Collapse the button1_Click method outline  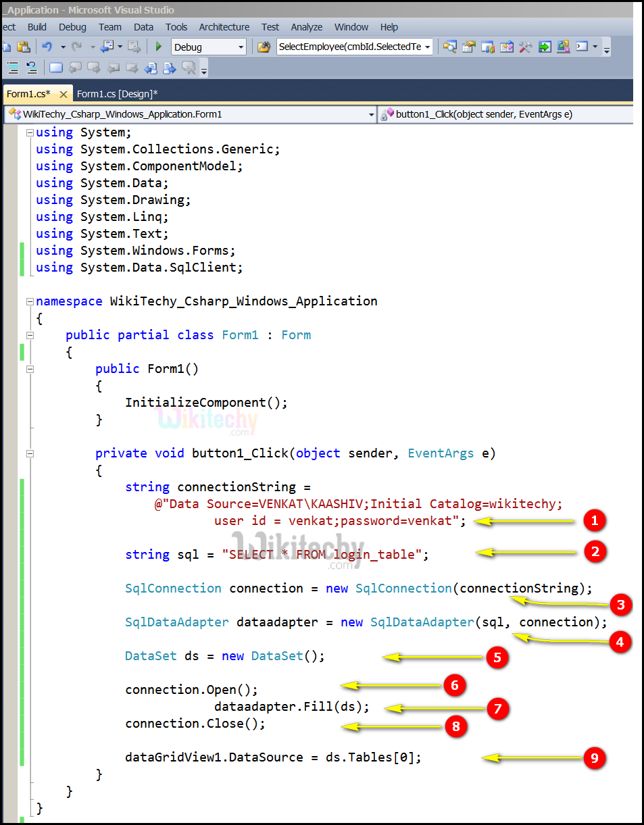click(x=29, y=453)
